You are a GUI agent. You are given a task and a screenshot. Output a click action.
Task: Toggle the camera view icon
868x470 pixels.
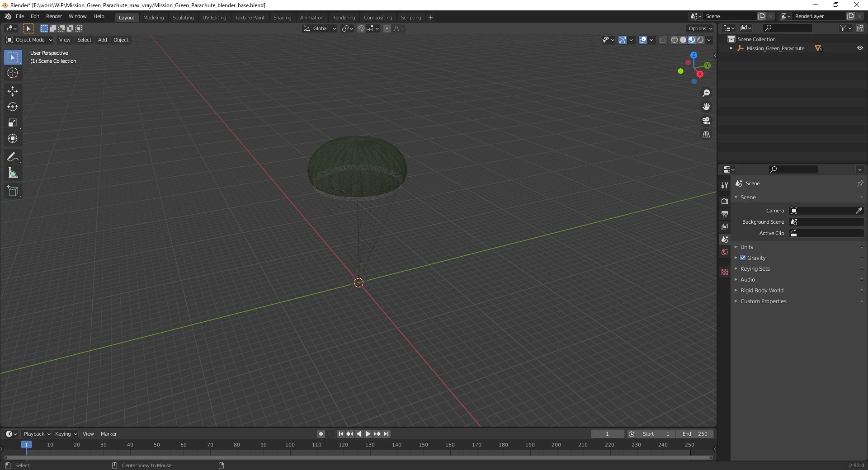point(706,121)
